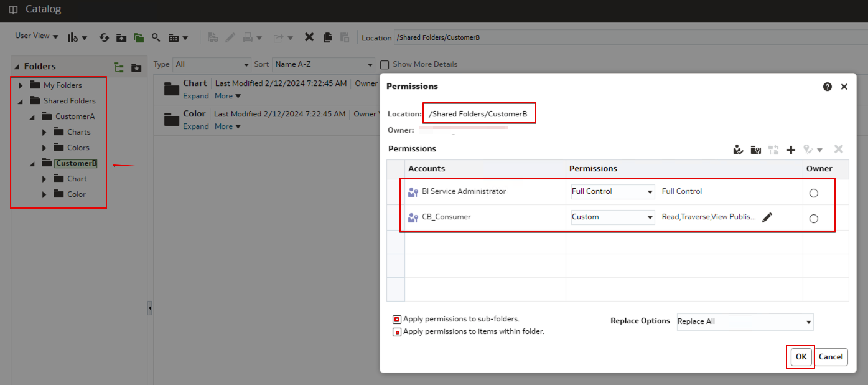This screenshot has height=385, width=868.
Task: Open the Full Control permissions dropdown
Action: pyautogui.click(x=613, y=192)
